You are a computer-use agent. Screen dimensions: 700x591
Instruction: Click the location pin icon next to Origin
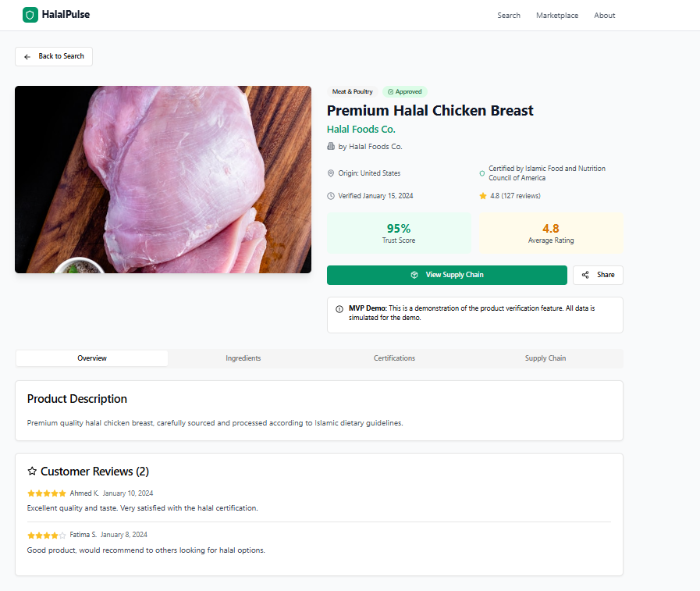(x=331, y=173)
